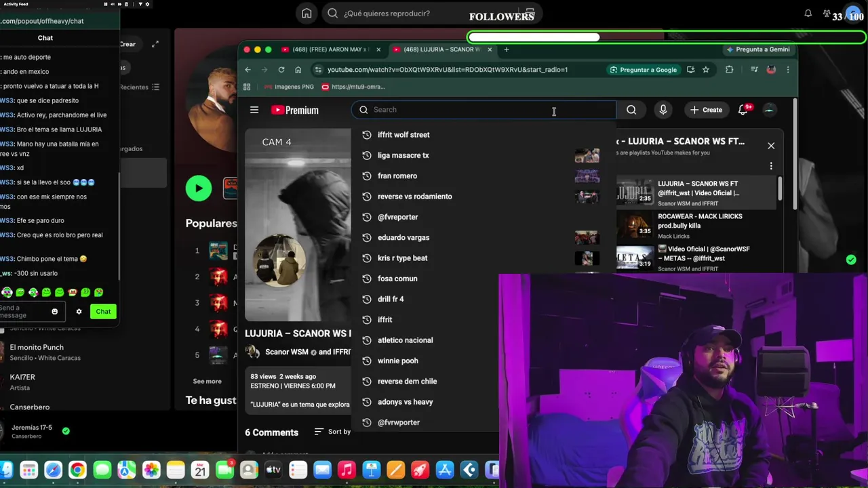Choose 'fran romero' search suggestion
The height and width of the screenshot is (488, 868).
pyautogui.click(x=484, y=176)
